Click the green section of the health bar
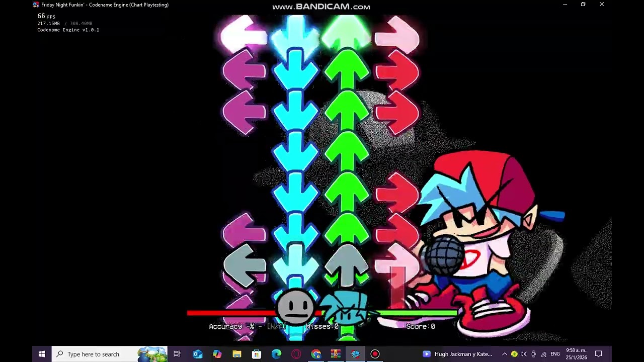Screen dimensions: 644x362 (x=418, y=313)
